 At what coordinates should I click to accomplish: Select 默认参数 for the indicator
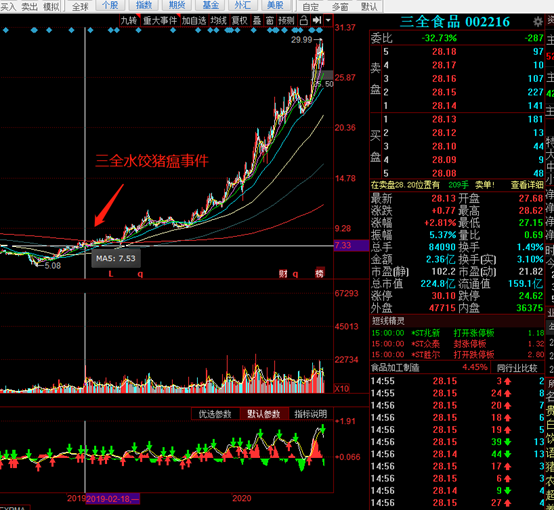pos(264,414)
